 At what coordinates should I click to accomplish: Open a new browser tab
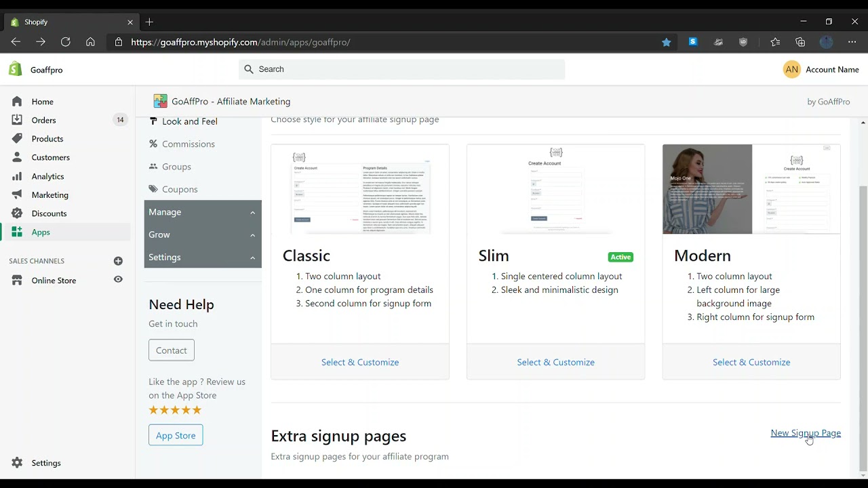[149, 22]
